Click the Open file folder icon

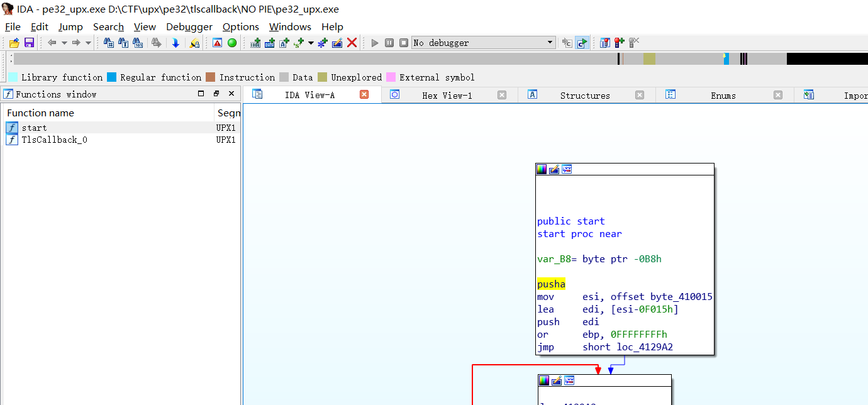[x=14, y=43]
